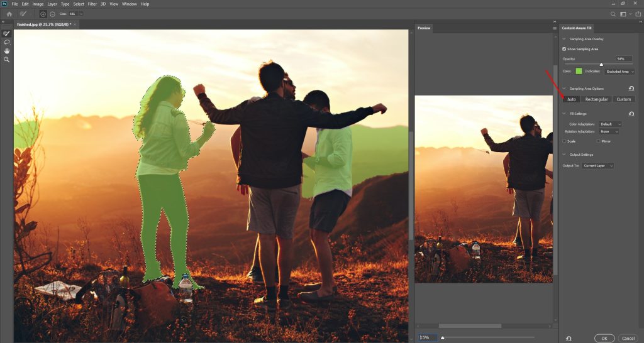Open the 3D menu
644x343 pixels.
click(x=103, y=4)
